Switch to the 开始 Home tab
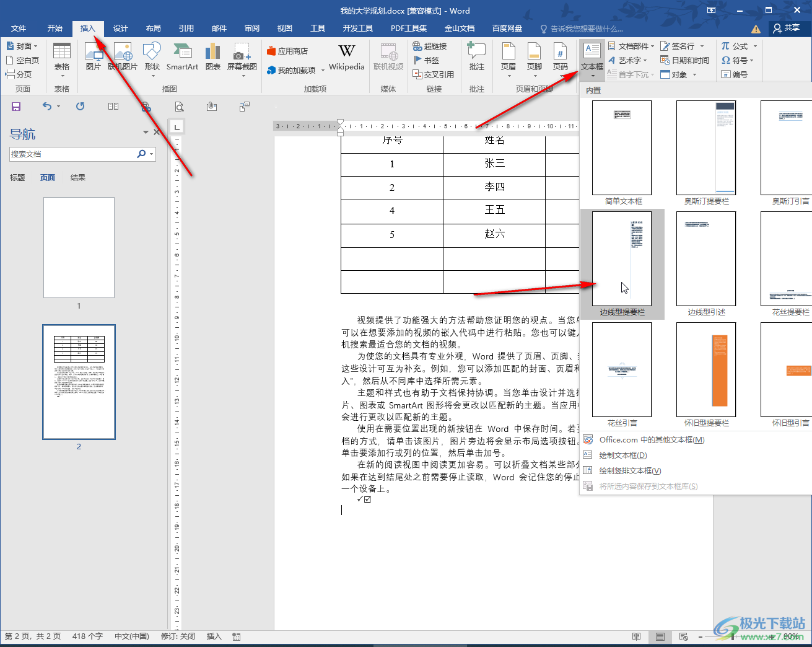Screen dimensions: 812x647 (x=55, y=29)
